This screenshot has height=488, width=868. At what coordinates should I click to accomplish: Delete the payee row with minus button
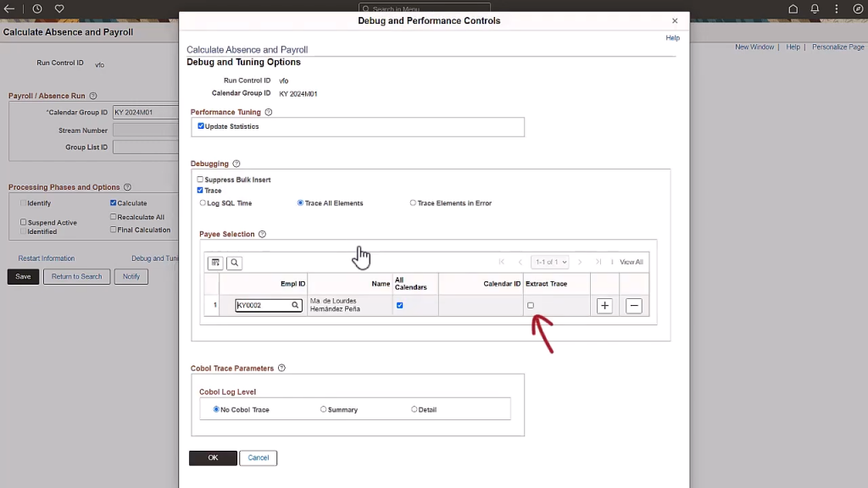(x=634, y=306)
